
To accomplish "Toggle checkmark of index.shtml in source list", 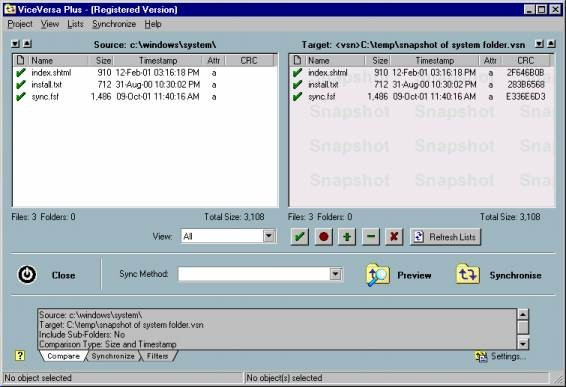I will tap(21, 73).
